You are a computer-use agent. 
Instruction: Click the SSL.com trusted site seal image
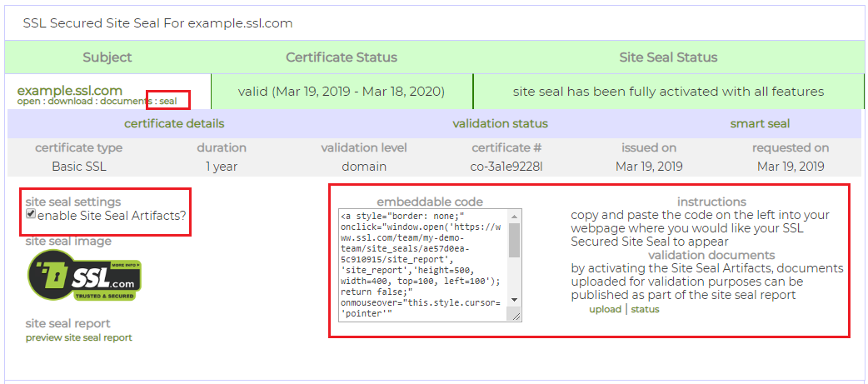pos(84,276)
